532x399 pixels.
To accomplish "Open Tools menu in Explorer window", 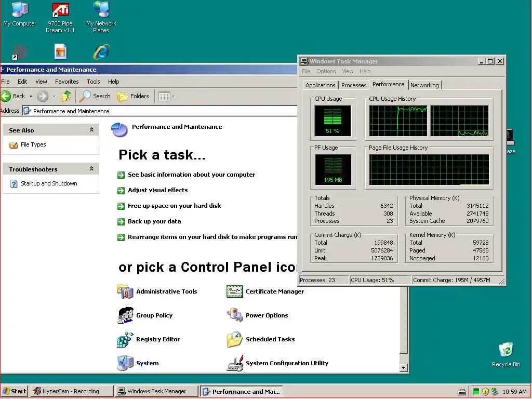I will [x=94, y=82].
